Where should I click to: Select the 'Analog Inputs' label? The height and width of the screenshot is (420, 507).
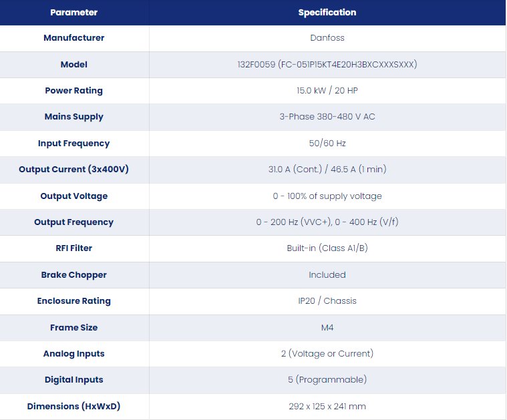73,354
